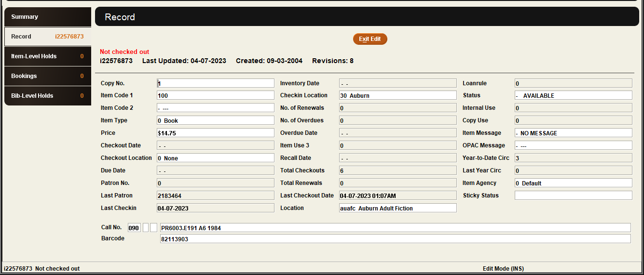Click the first Call No. indicator box
644x275 pixels.
[x=146, y=228]
